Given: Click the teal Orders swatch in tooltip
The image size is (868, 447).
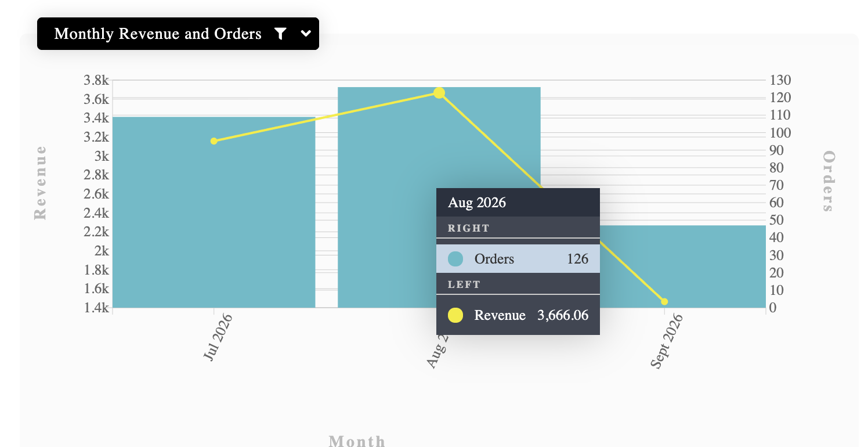Looking at the screenshot, I should point(455,259).
